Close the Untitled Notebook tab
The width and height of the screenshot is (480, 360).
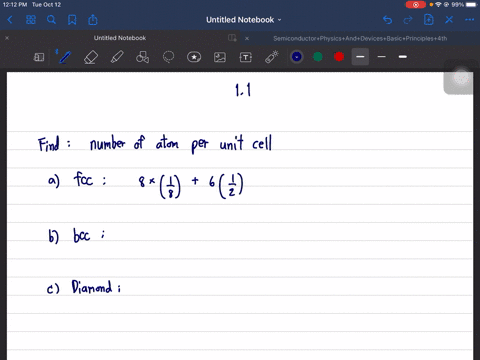click(7, 38)
